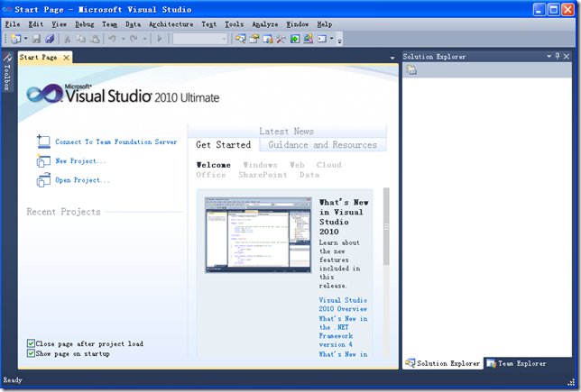Image resolution: width=581 pixels, height=392 pixels.
Task: Open the Edit menu
Action: pos(36,24)
